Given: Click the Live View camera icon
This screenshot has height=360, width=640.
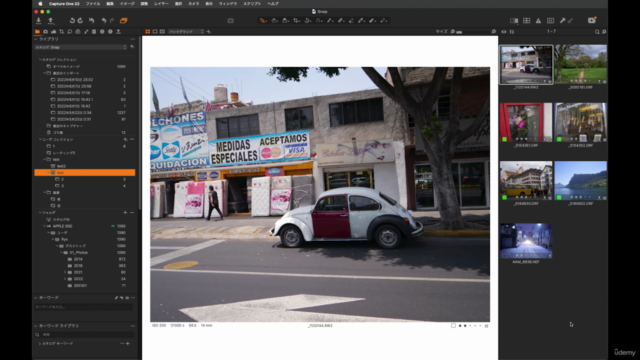Looking at the screenshot, I should click(x=592, y=20).
